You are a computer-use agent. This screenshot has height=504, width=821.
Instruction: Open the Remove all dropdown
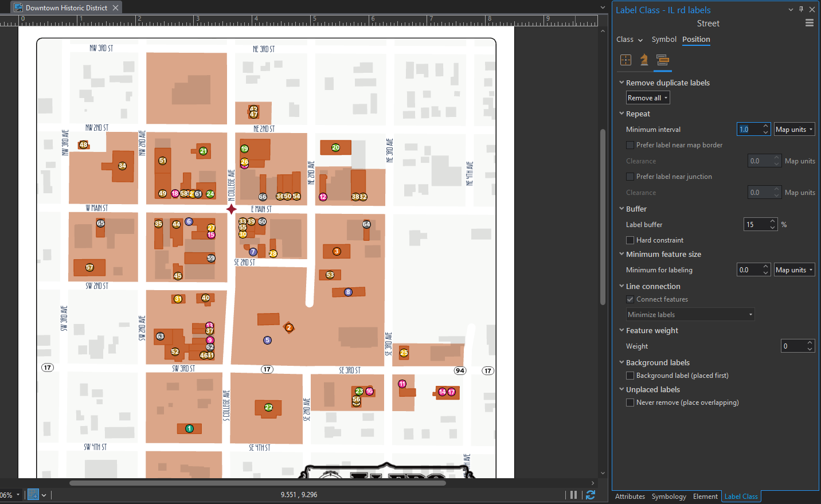pos(647,97)
